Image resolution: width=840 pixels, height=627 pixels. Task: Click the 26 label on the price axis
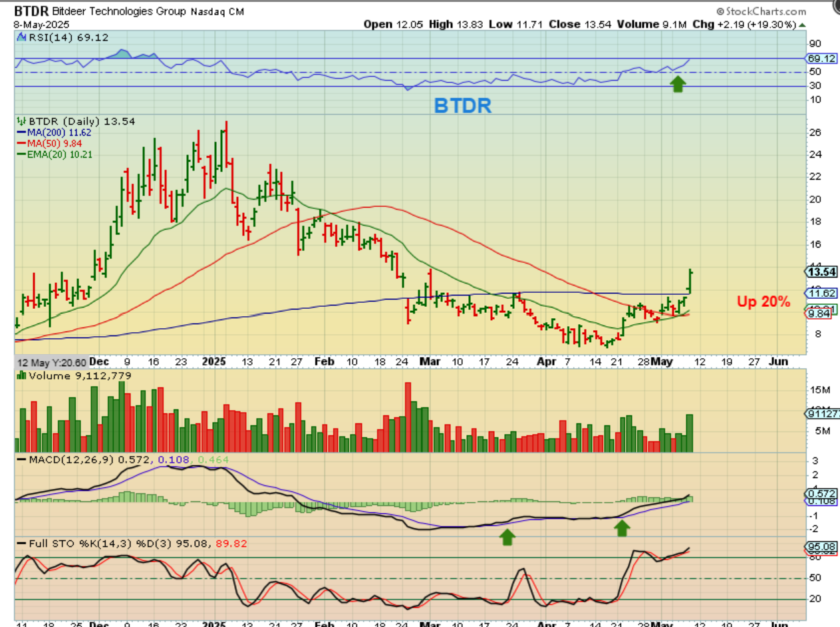coord(814,132)
